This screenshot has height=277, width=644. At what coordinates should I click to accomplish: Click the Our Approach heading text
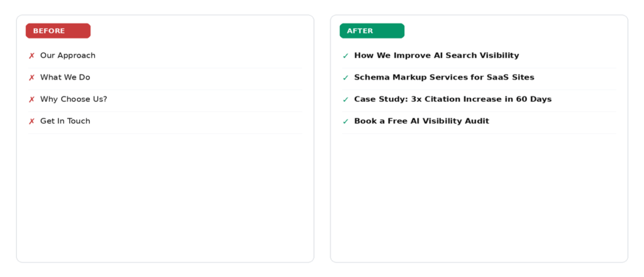point(68,55)
